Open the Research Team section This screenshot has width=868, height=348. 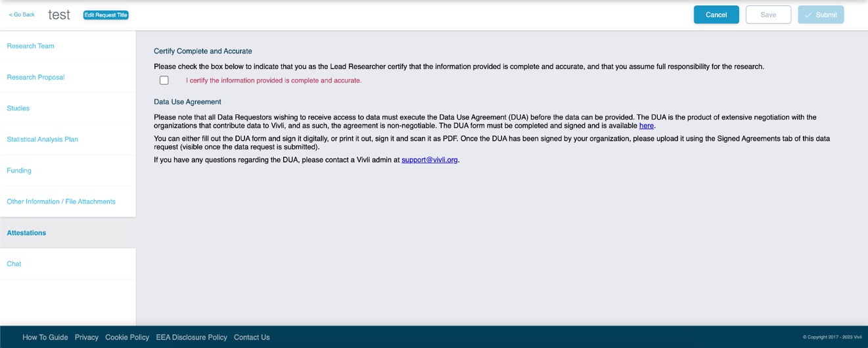pos(68,46)
